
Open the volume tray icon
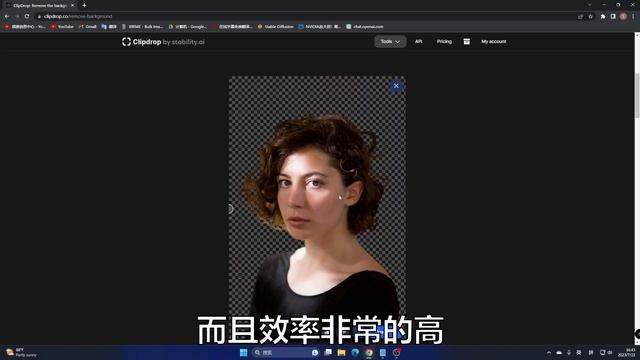point(610,352)
